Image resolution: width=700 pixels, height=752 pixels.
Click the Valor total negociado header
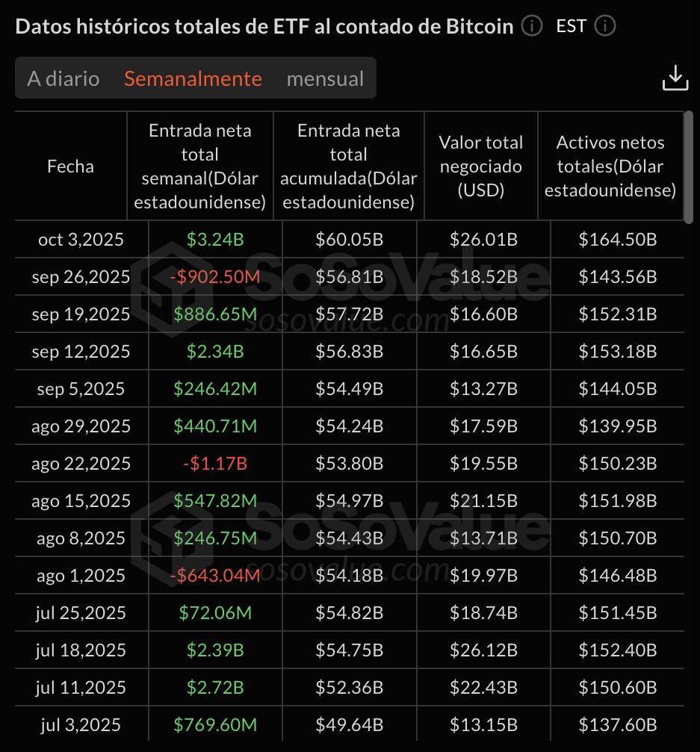pyautogui.click(x=480, y=166)
